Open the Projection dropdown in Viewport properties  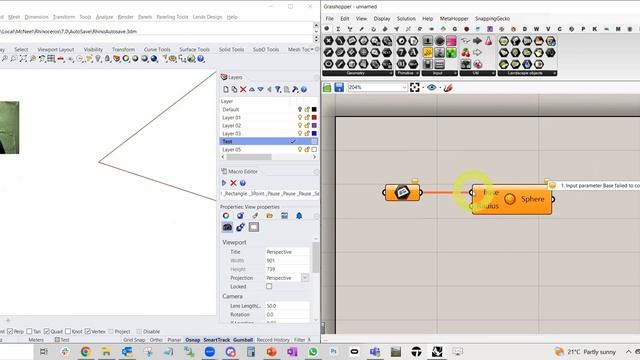(305, 278)
